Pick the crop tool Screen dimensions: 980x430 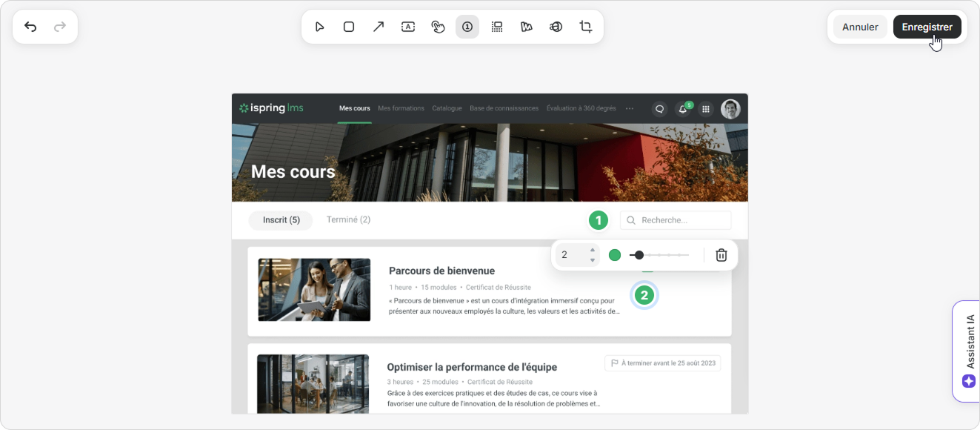(x=586, y=27)
